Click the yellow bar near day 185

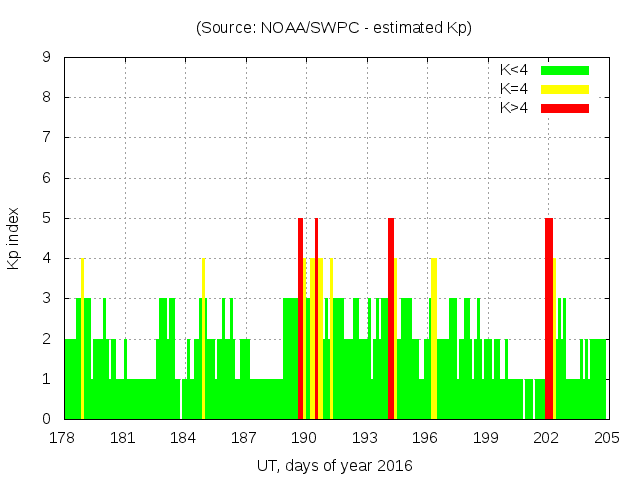pyautogui.click(x=203, y=340)
